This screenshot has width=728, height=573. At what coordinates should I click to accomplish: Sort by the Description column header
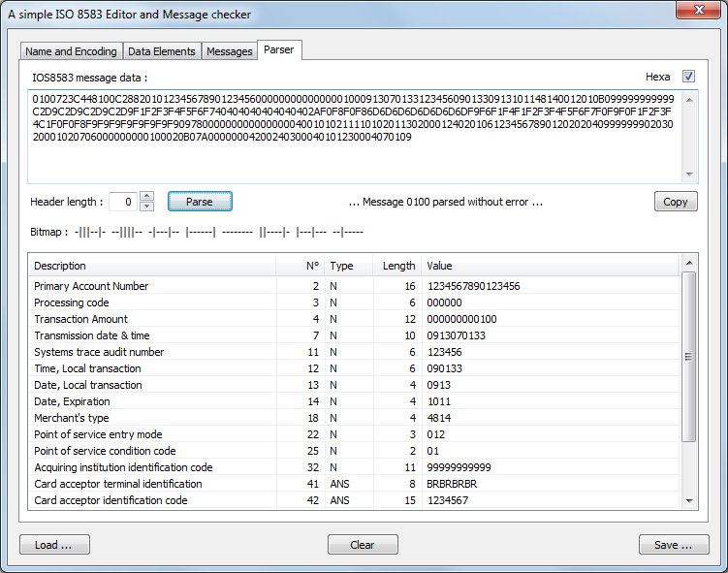(x=152, y=266)
